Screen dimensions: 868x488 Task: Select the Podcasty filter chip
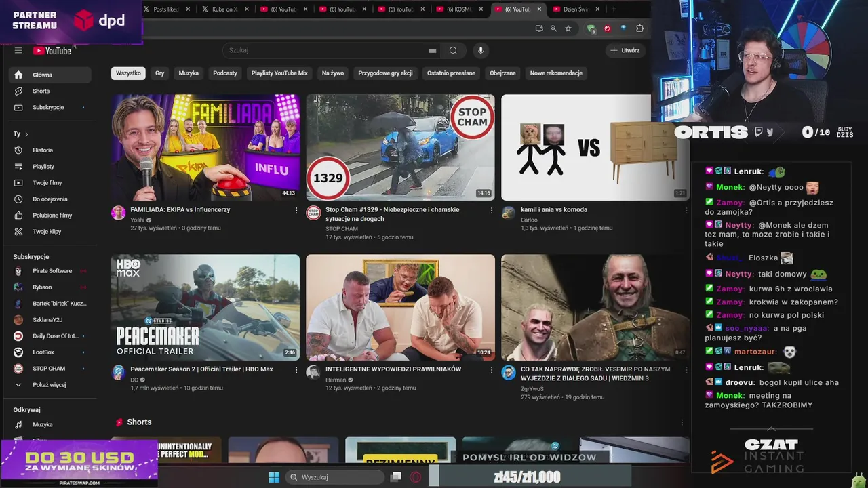[225, 73]
